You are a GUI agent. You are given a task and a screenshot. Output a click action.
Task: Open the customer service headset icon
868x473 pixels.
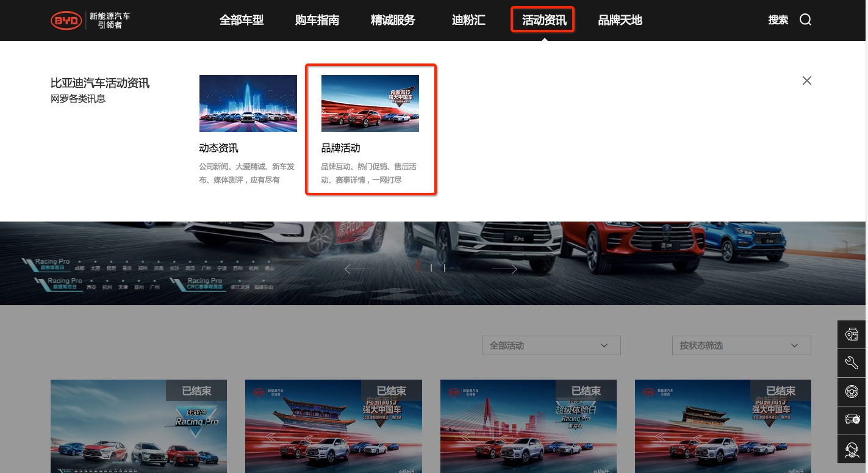coord(852,449)
